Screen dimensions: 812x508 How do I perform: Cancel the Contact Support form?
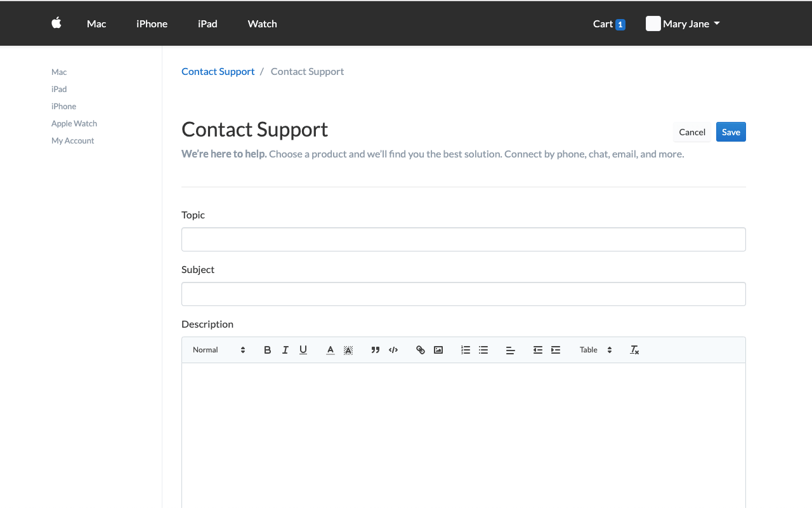click(x=691, y=131)
